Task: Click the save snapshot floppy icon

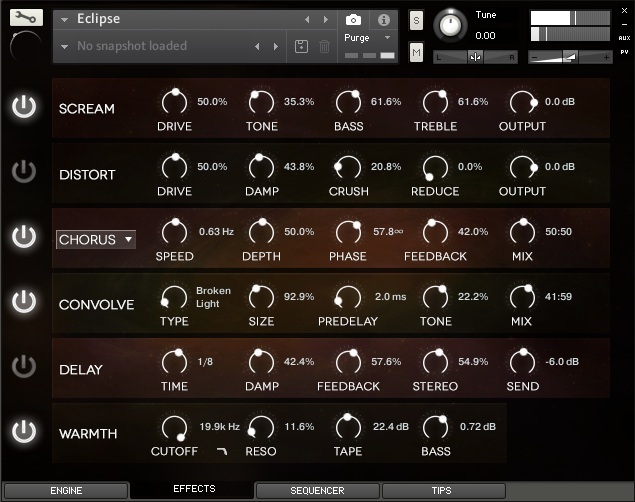Action: (x=302, y=46)
